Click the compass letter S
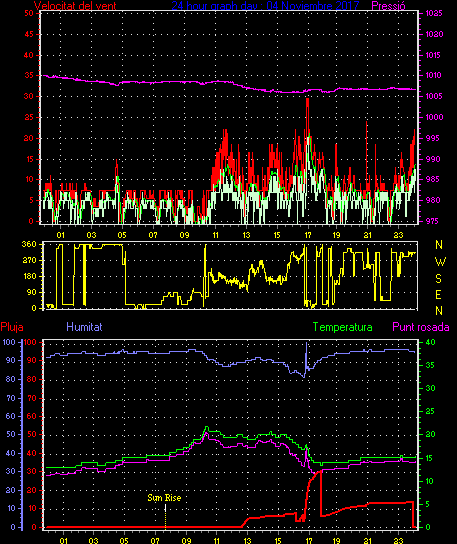Image resolution: width=457 pixels, height=544 pixels. 439,278
